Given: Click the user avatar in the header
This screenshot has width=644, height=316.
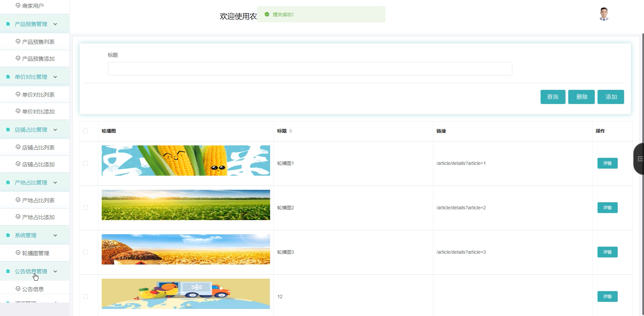Looking at the screenshot, I should 604,14.
